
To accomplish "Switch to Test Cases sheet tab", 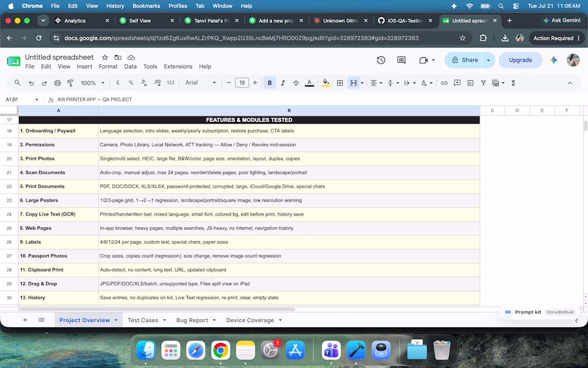I will (x=143, y=320).
